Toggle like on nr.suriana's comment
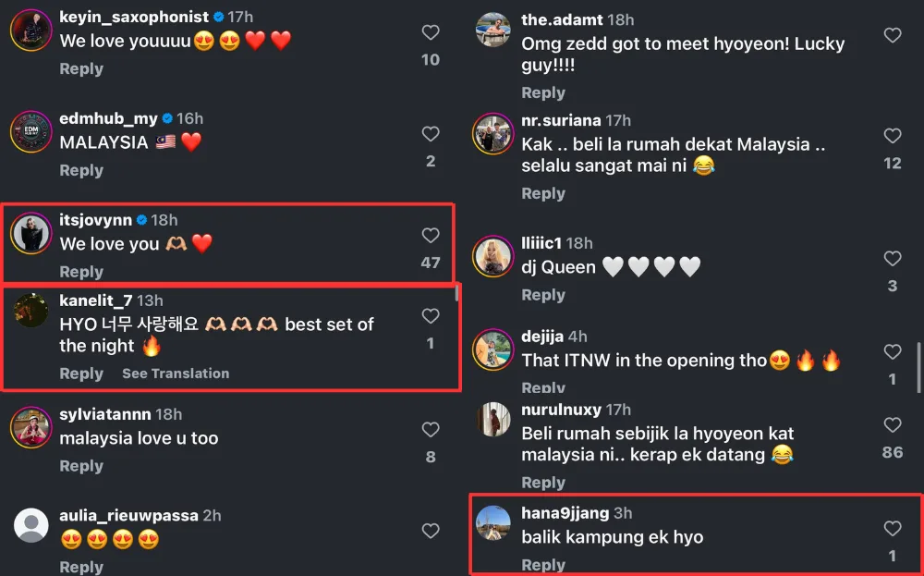Image resolution: width=924 pixels, height=576 pixels. click(893, 136)
